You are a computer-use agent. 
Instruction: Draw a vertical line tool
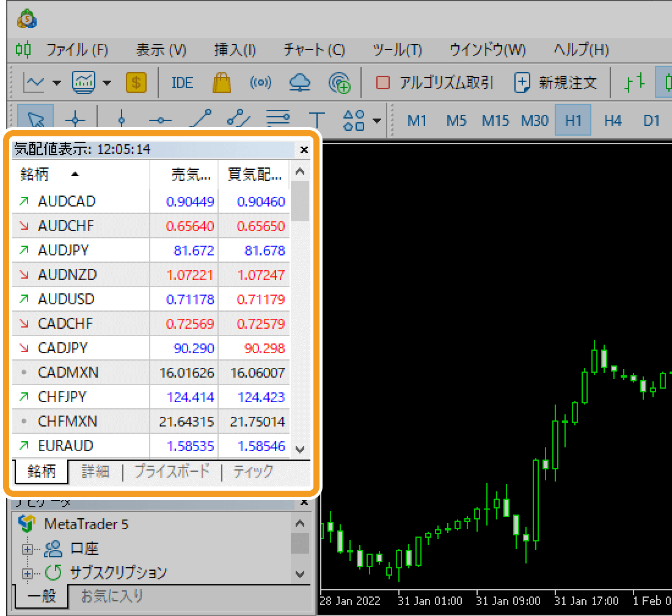[x=122, y=119]
